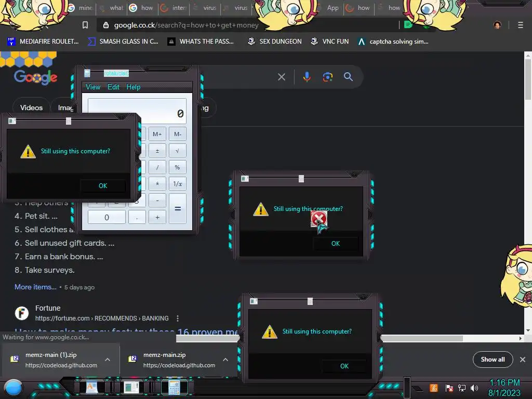Select the Videos search filter
This screenshot has height=399, width=532.
tap(31, 108)
